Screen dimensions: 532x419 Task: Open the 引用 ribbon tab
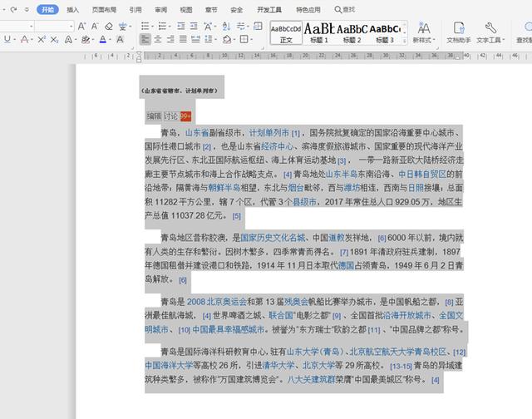[x=135, y=10]
